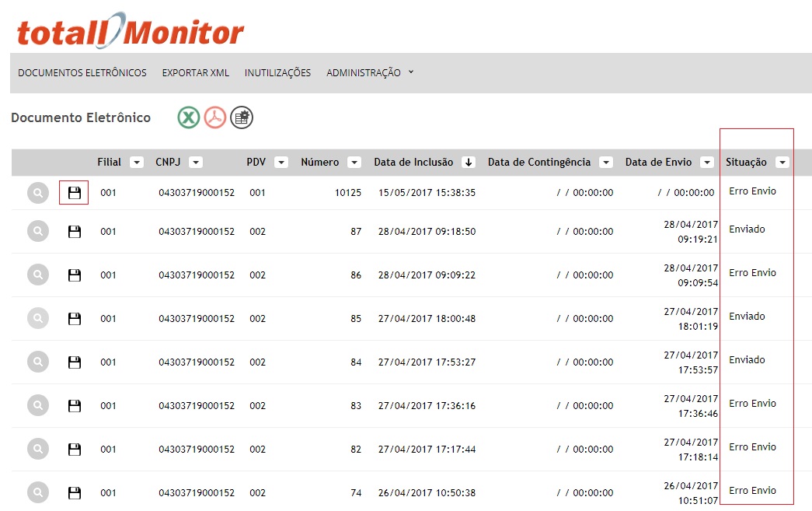
Task: Save document number 83 using disk icon
Action: click(74, 406)
